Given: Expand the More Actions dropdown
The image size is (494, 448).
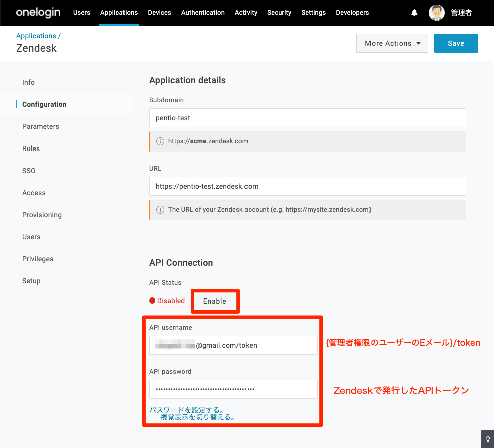Looking at the screenshot, I should (392, 43).
